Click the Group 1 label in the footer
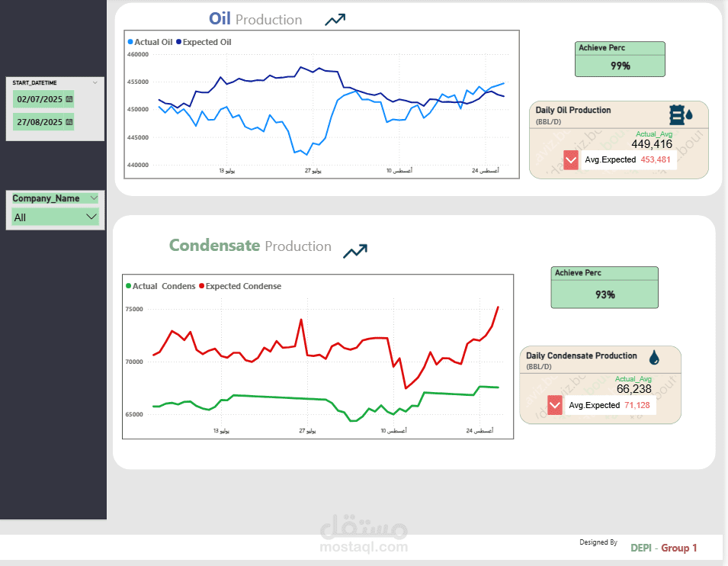This screenshot has height=566, width=728. 678,548
